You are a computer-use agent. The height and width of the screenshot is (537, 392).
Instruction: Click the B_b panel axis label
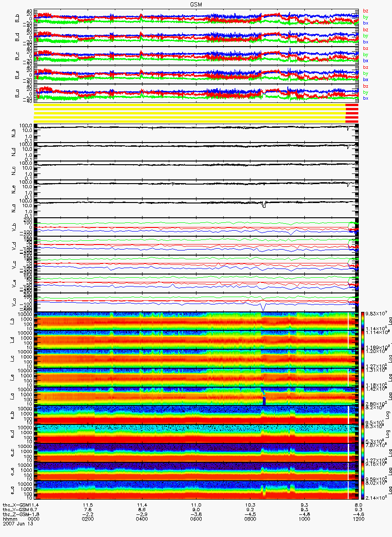click(x=17, y=18)
